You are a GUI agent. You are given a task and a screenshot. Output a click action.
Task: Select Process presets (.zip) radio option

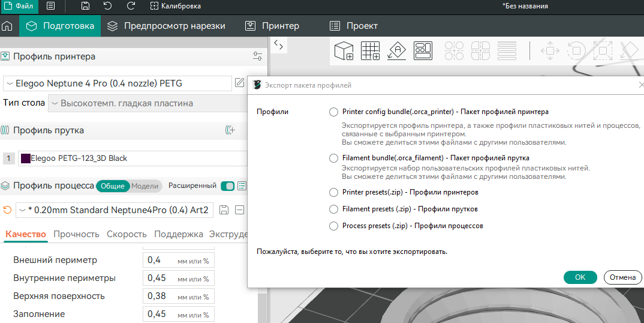(x=333, y=226)
